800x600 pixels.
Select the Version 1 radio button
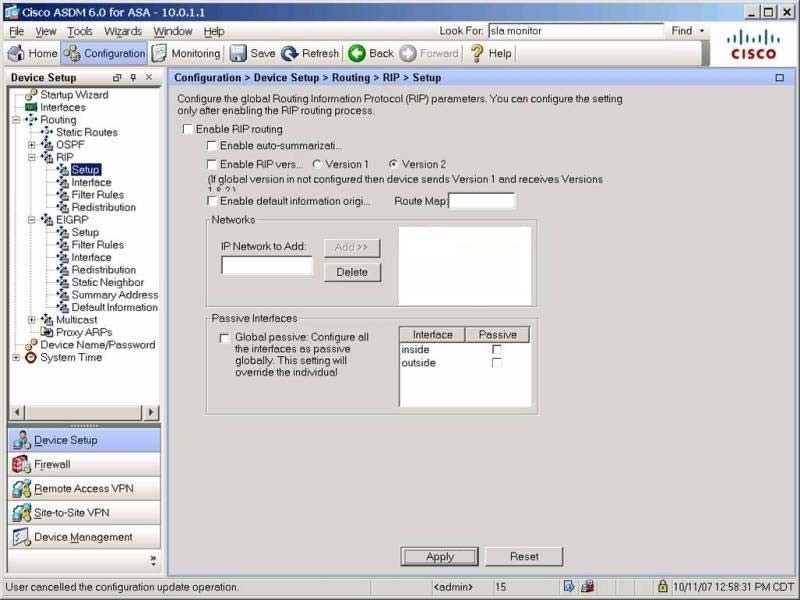pyautogui.click(x=317, y=164)
